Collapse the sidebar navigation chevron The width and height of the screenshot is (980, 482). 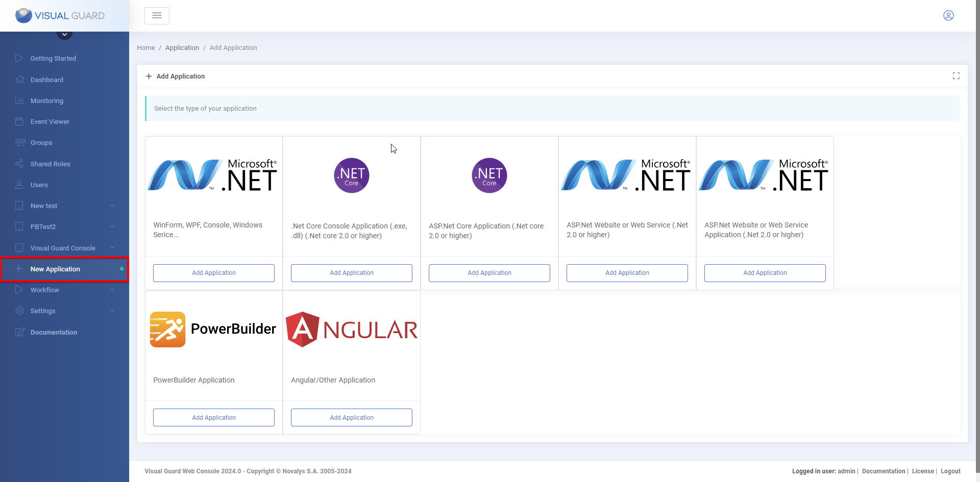pos(64,34)
